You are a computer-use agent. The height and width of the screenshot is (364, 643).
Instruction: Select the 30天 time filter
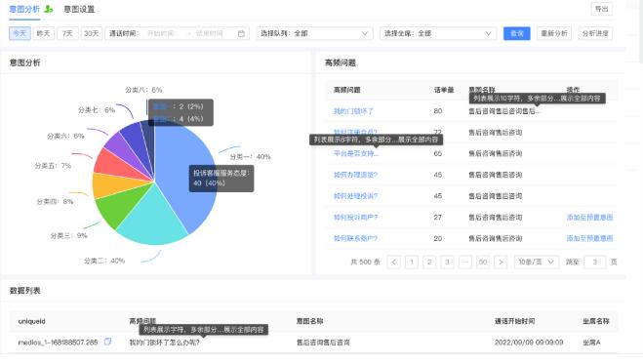point(92,33)
